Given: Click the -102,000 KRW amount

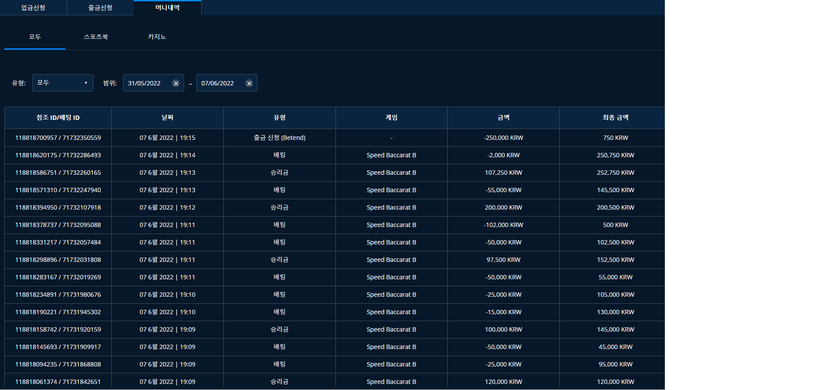Looking at the screenshot, I should tap(503, 225).
